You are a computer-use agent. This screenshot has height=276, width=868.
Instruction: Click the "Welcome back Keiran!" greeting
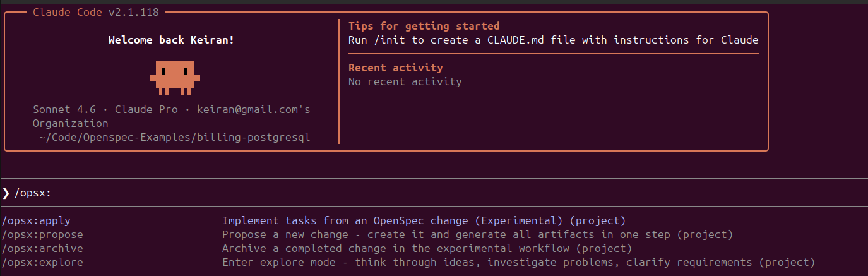point(171,40)
